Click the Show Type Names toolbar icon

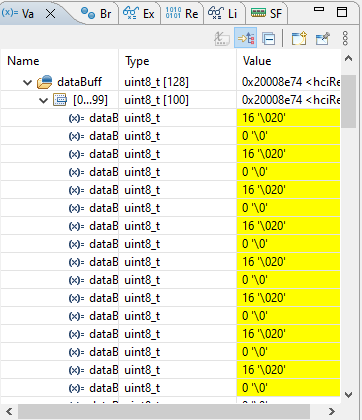click(222, 39)
